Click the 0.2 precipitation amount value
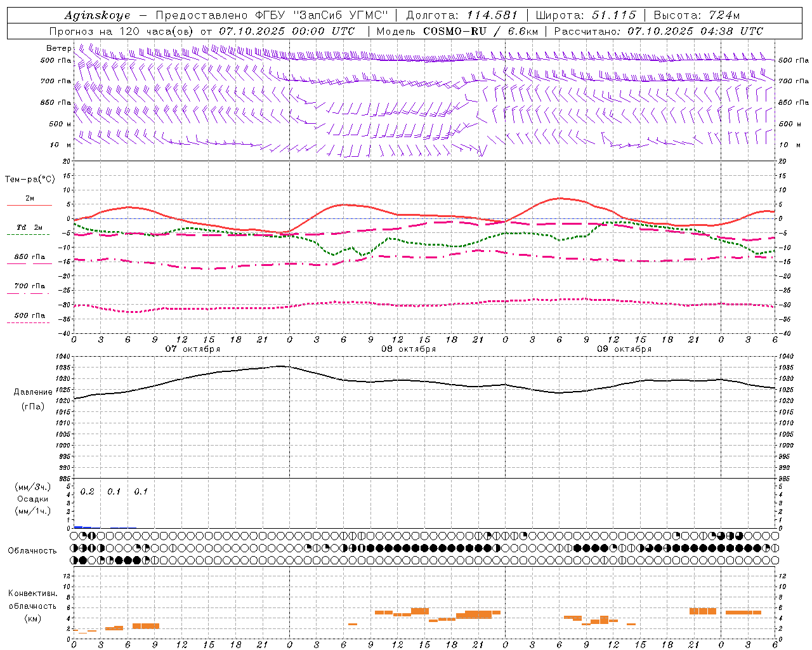 (x=87, y=492)
